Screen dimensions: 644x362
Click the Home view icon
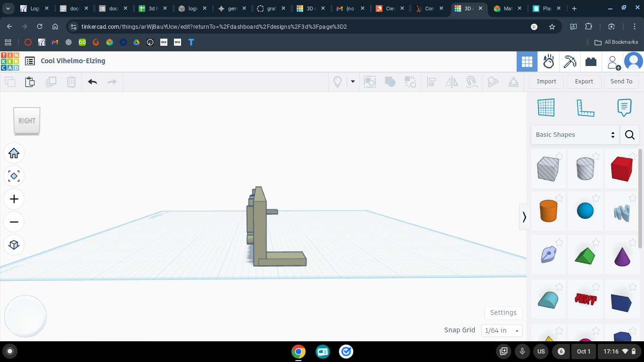pos(14,153)
